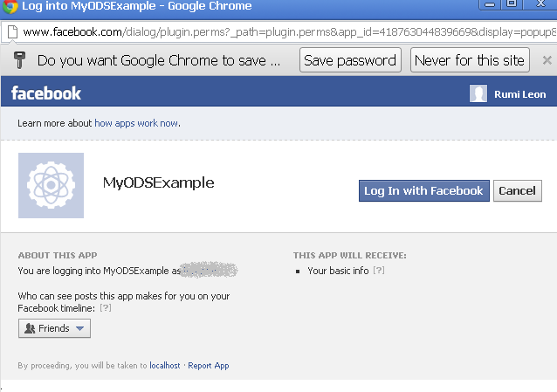
Task: Click the MyODSExample app icon thumbnail
Action: [x=51, y=185]
